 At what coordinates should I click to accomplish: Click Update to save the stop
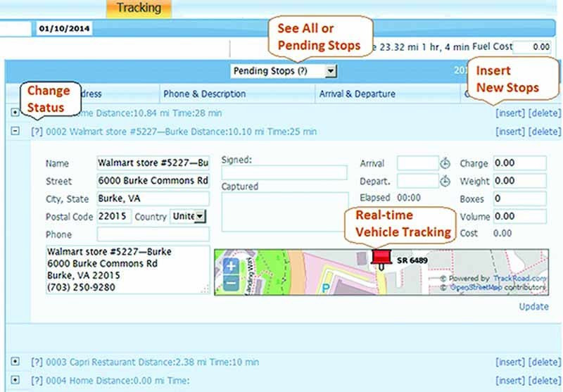click(533, 307)
